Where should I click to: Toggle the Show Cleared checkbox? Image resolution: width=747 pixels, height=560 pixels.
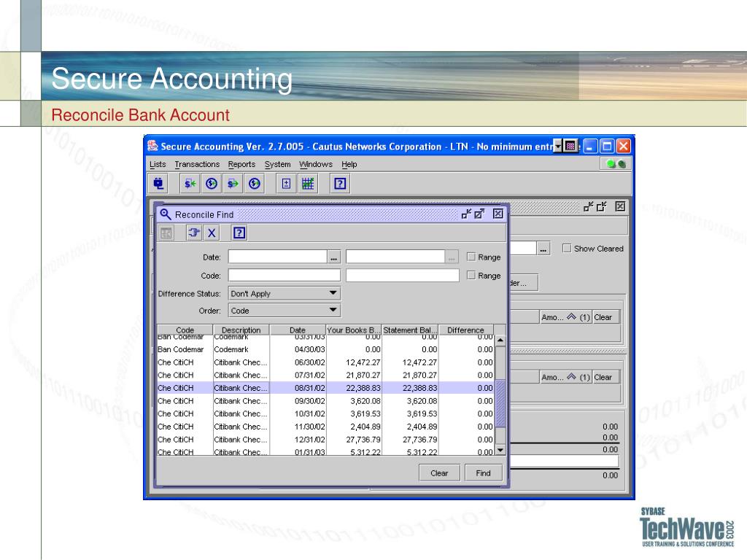pyautogui.click(x=567, y=248)
